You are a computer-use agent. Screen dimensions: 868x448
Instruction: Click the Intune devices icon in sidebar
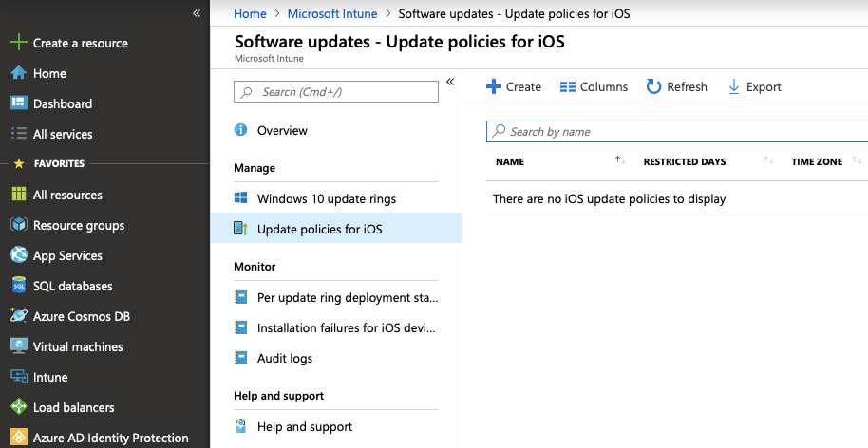click(x=19, y=377)
